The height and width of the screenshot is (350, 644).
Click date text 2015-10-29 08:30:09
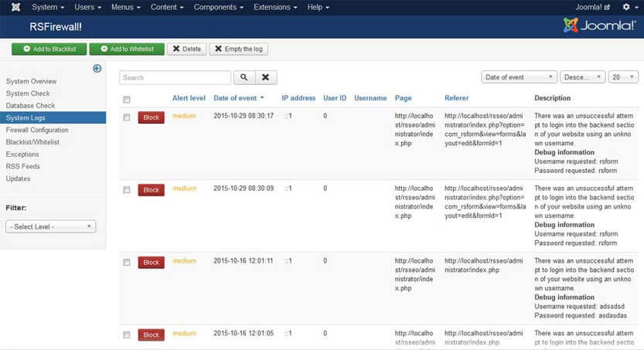pyautogui.click(x=244, y=189)
